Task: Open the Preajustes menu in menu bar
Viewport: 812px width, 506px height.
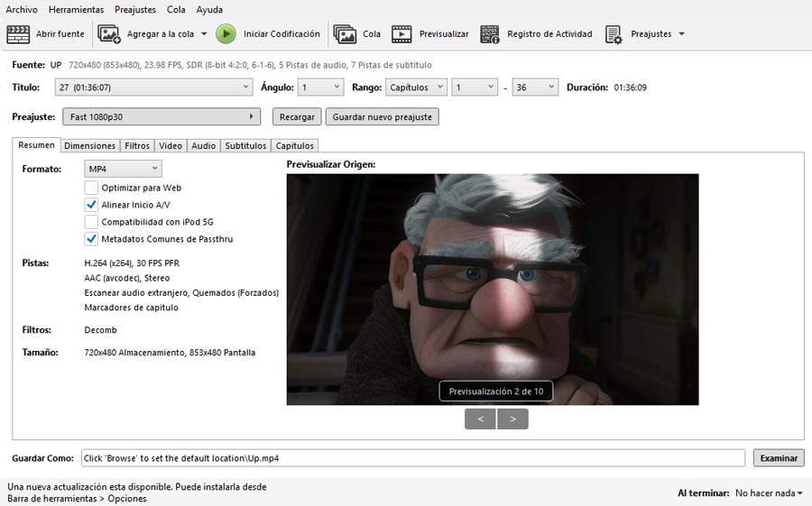Action: (135, 9)
